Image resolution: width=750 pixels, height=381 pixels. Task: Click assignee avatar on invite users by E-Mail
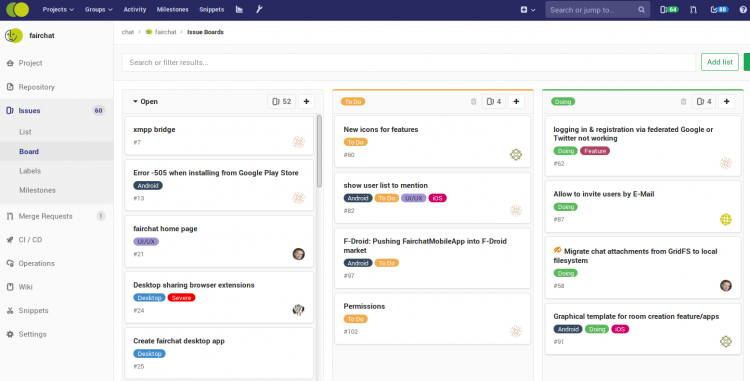point(726,219)
